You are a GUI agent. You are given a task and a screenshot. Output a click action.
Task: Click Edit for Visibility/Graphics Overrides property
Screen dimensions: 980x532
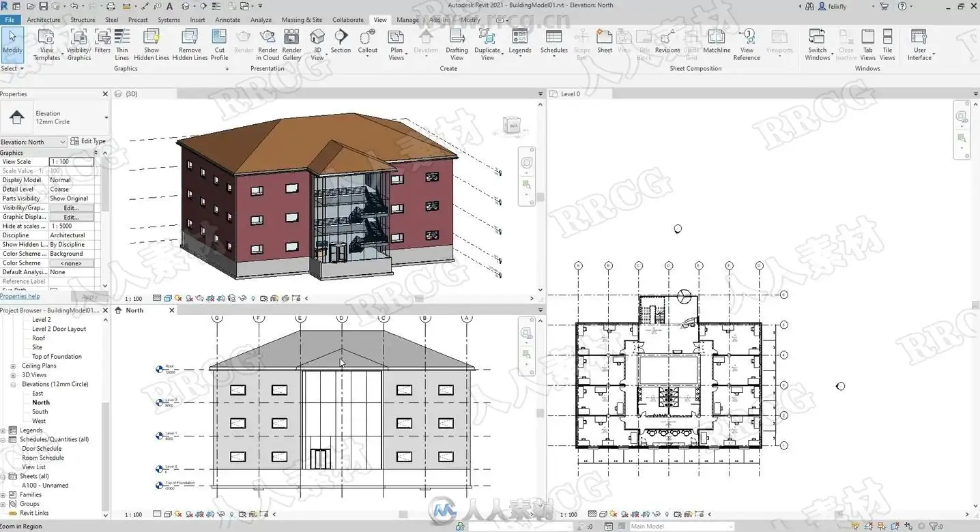click(71, 208)
